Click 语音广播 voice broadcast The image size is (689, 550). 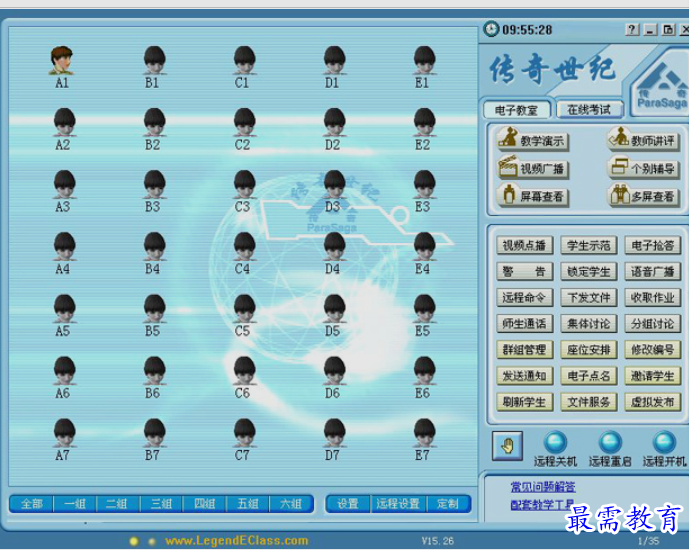tap(653, 271)
